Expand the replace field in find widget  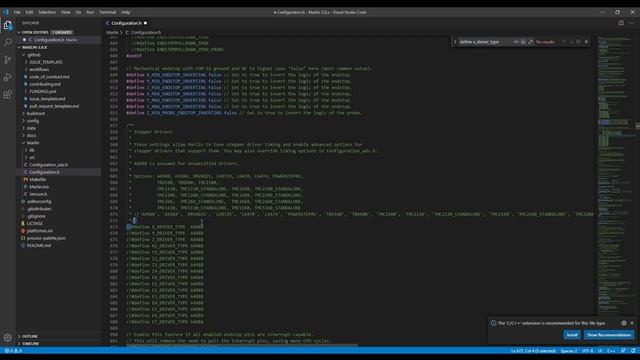tap(455, 42)
